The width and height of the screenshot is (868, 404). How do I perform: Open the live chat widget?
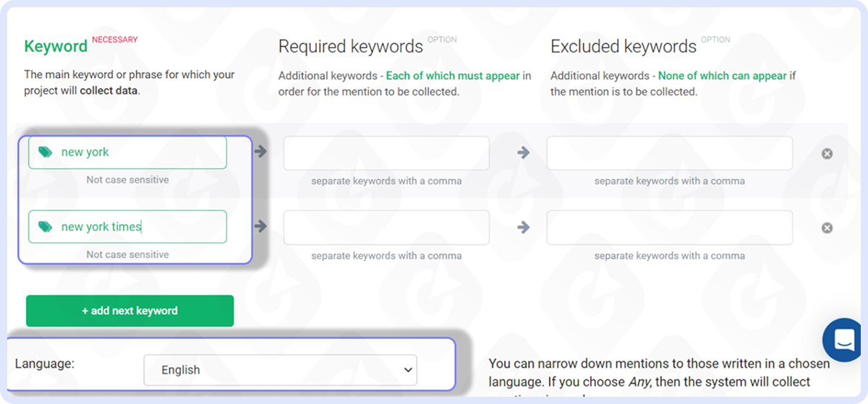tap(845, 340)
